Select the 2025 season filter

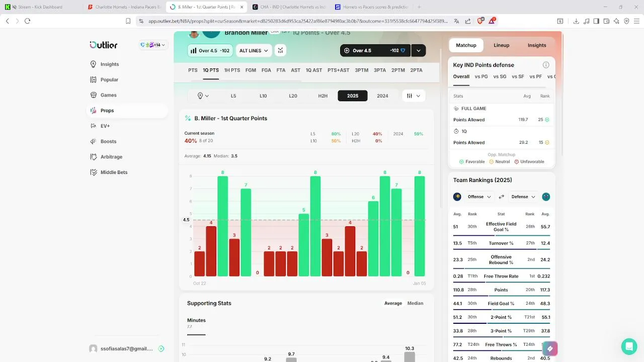[353, 96]
